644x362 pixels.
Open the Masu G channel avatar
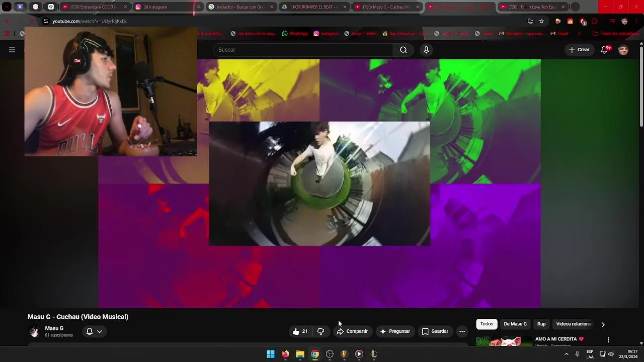[34, 331]
